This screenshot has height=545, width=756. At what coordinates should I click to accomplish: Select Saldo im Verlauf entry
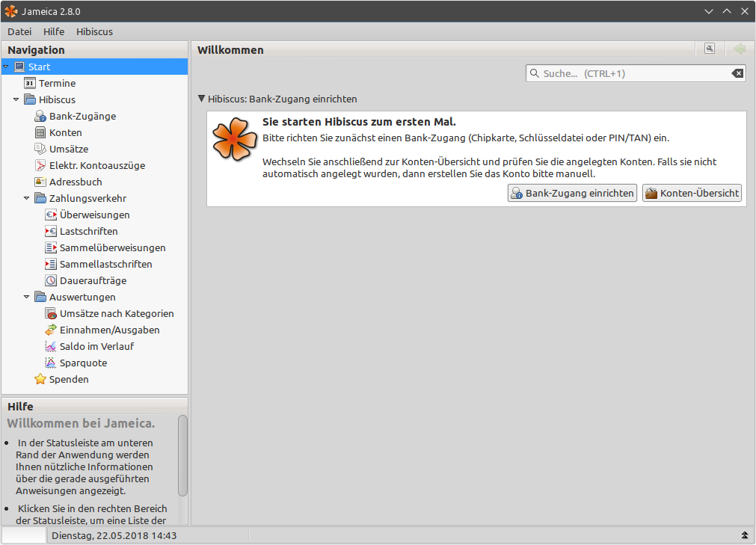(x=97, y=346)
